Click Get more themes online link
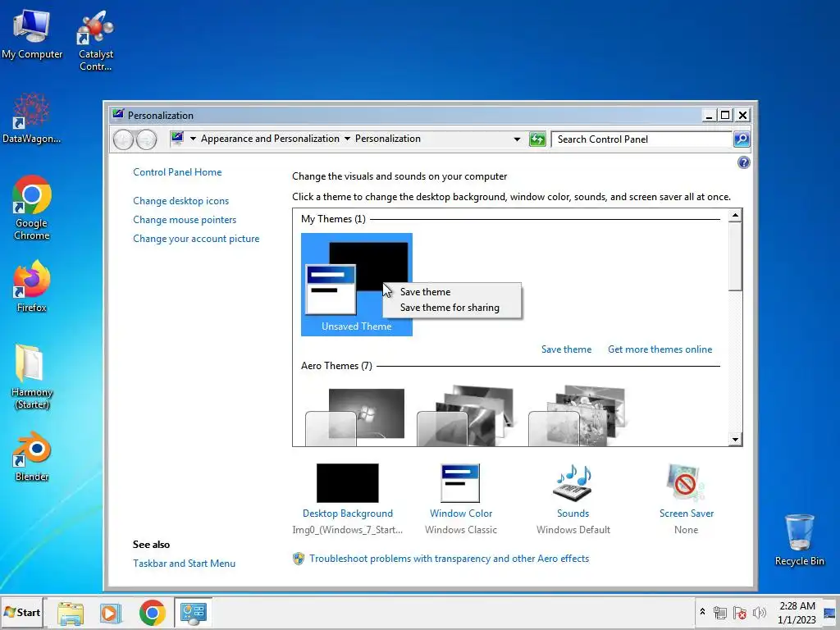This screenshot has height=630, width=840. 660,349
